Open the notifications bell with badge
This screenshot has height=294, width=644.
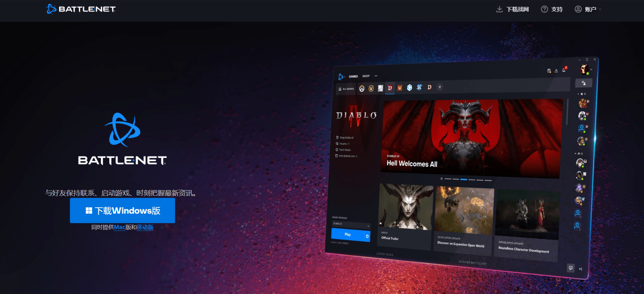tap(565, 69)
